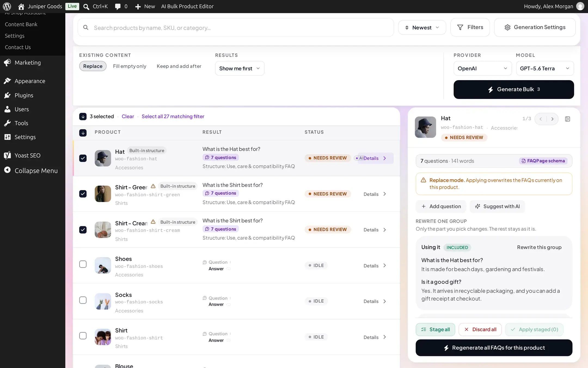Open the Show me first dropdown
588x368 pixels.
(x=240, y=68)
